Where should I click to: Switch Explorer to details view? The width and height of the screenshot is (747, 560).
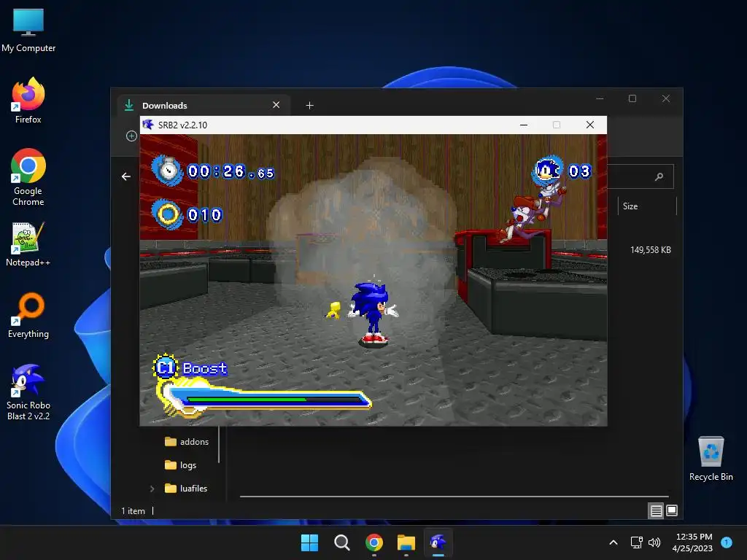click(656, 510)
